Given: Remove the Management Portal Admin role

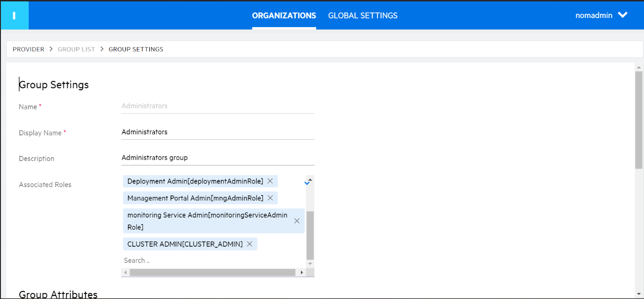Looking at the screenshot, I should (x=270, y=198).
